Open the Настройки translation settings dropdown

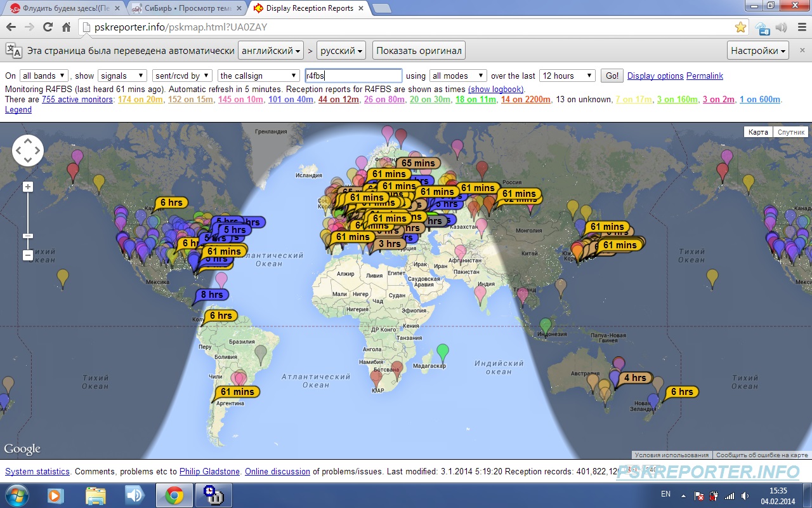pyautogui.click(x=758, y=51)
